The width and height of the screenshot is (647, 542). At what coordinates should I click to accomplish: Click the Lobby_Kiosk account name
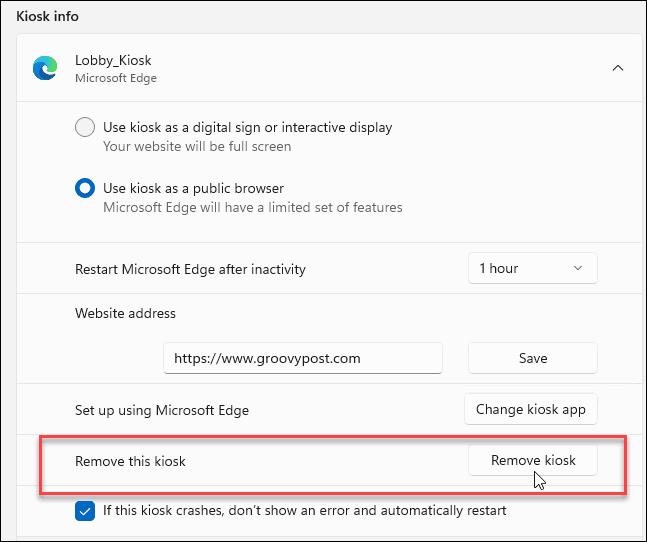pyautogui.click(x=113, y=61)
